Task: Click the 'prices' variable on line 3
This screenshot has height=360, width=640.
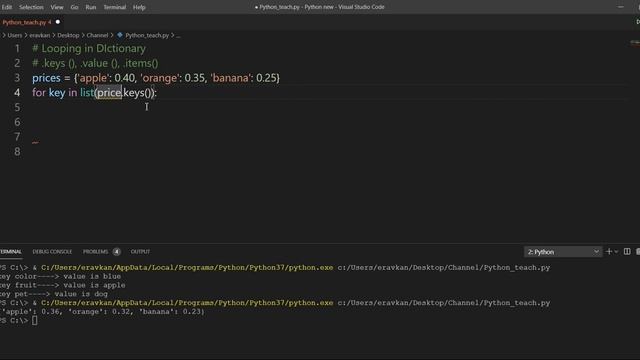Action: coord(46,78)
